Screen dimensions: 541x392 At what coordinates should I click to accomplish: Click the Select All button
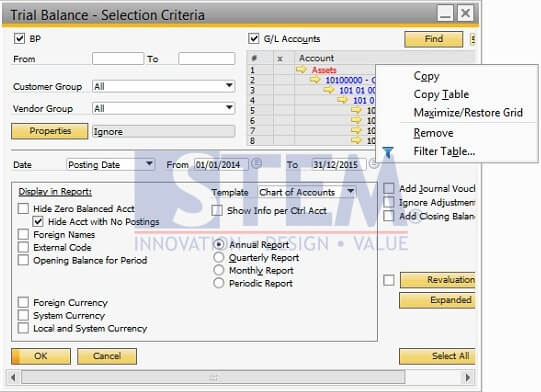pos(437,356)
